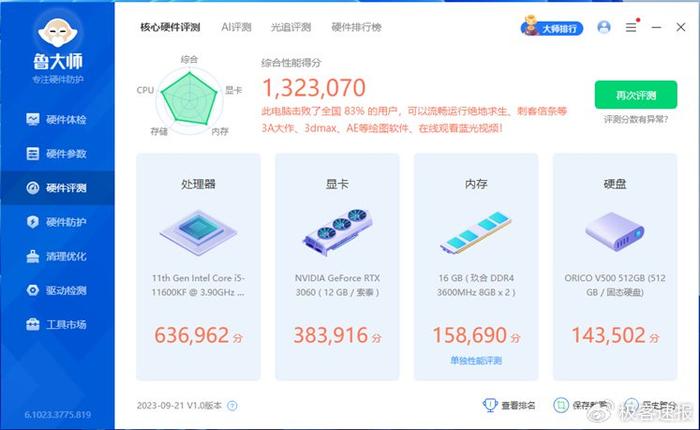Image resolution: width=700 pixels, height=430 pixels.
Task: Open 硬件防护 in the sidebar
Action: (x=57, y=222)
